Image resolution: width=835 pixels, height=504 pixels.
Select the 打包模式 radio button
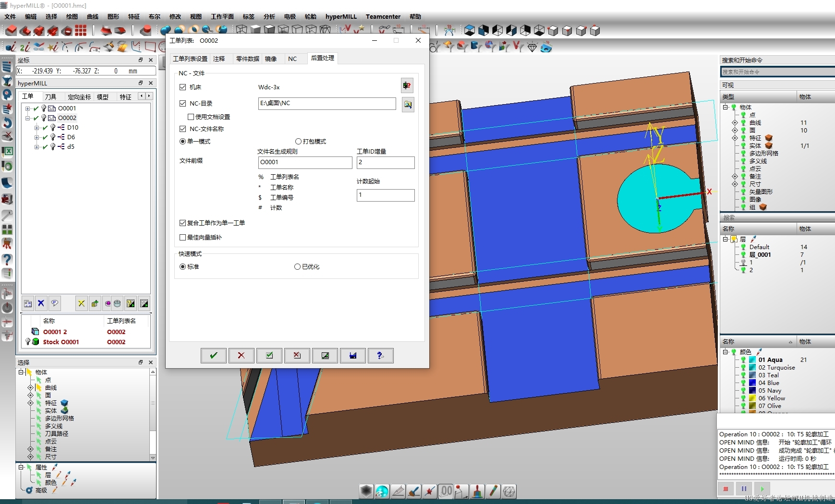point(298,141)
